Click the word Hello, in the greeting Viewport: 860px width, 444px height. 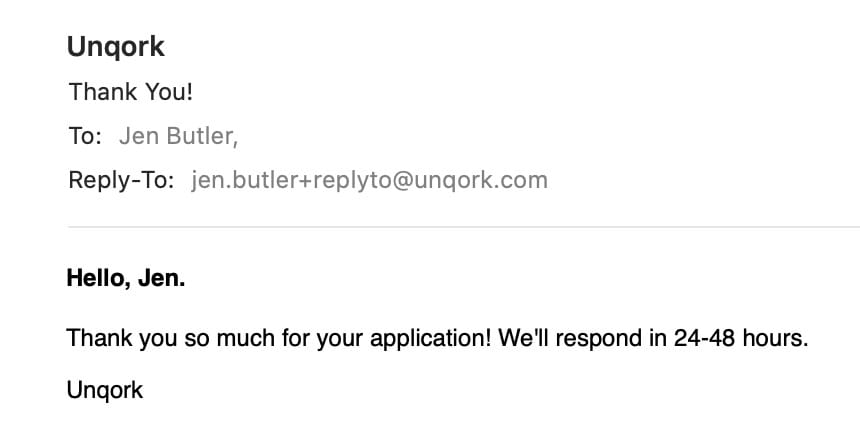pyautogui.click(x=98, y=278)
